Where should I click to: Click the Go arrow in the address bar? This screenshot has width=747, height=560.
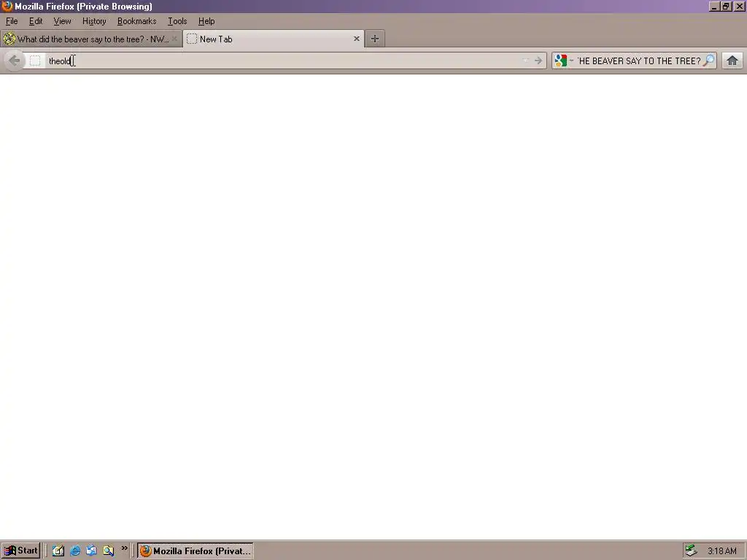point(538,61)
